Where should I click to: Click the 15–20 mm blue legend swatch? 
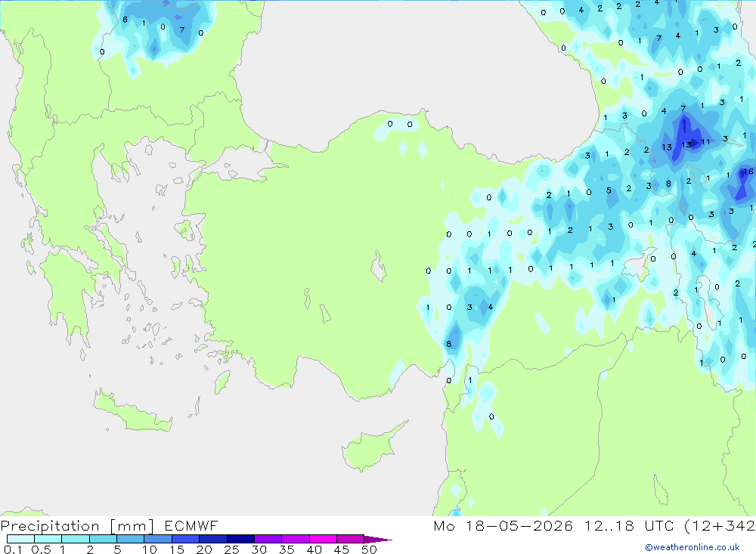click(x=186, y=539)
